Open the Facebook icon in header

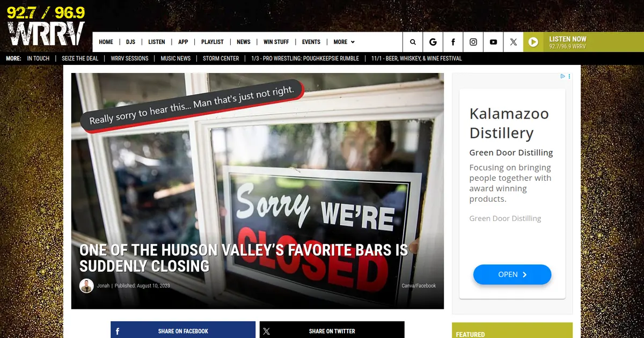pos(453,42)
